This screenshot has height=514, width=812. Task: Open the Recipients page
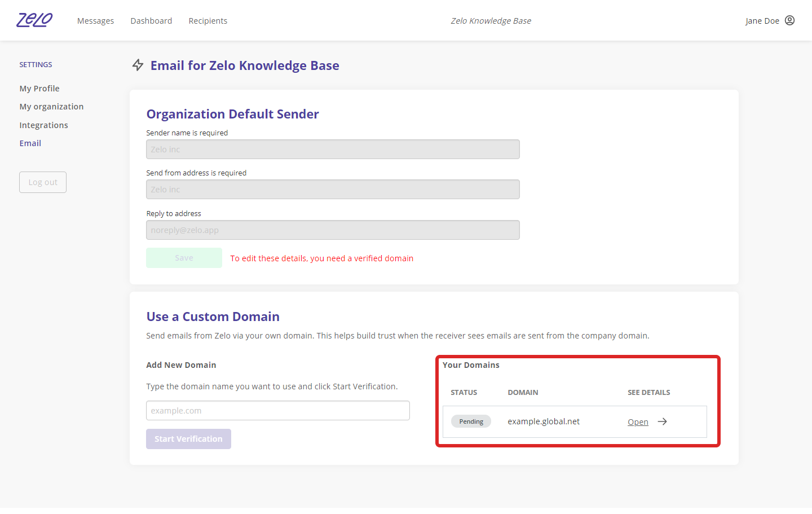pyautogui.click(x=208, y=21)
